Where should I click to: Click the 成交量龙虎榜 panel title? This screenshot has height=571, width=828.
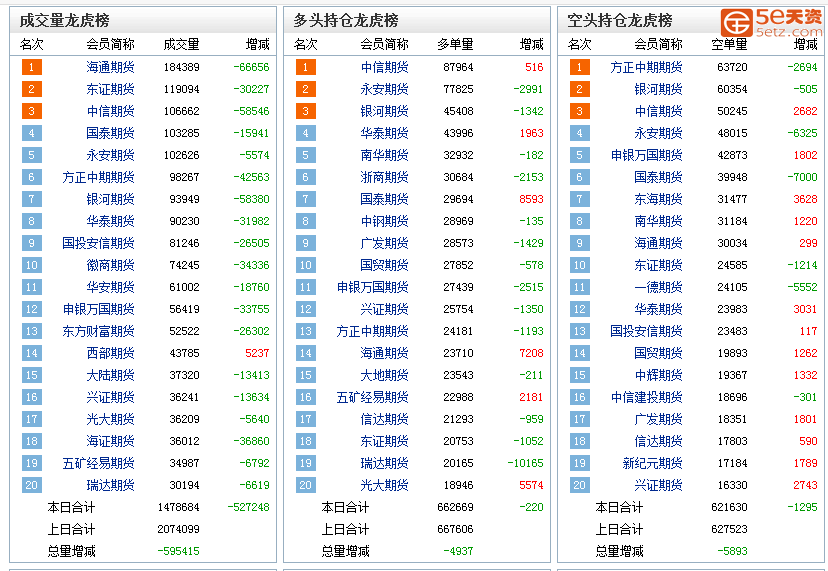pyautogui.click(x=64, y=21)
